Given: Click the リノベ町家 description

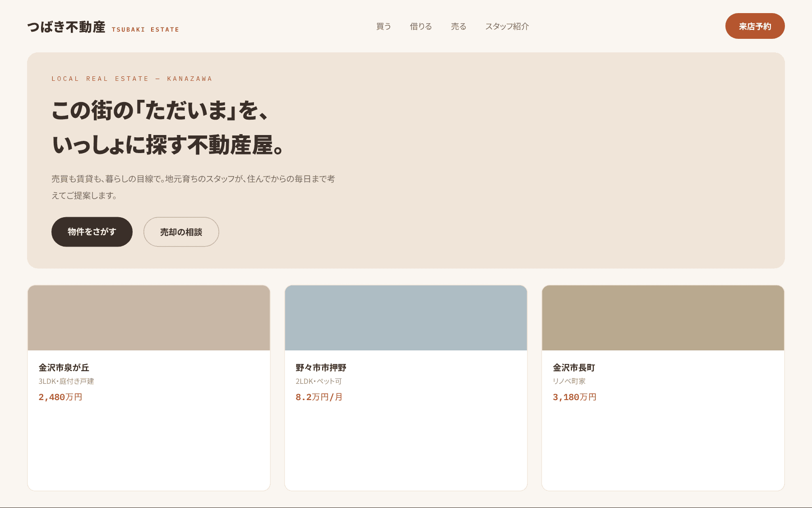Looking at the screenshot, I should click(x=569, y=381).
